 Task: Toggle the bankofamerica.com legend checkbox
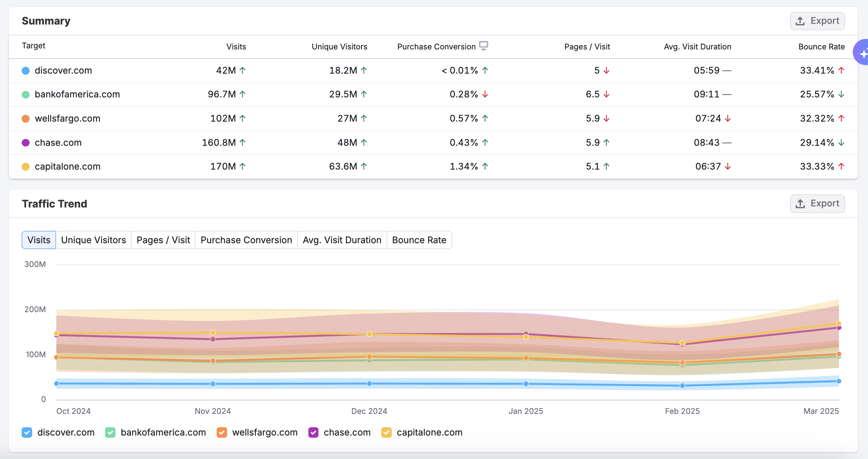(x=110, y=432)
